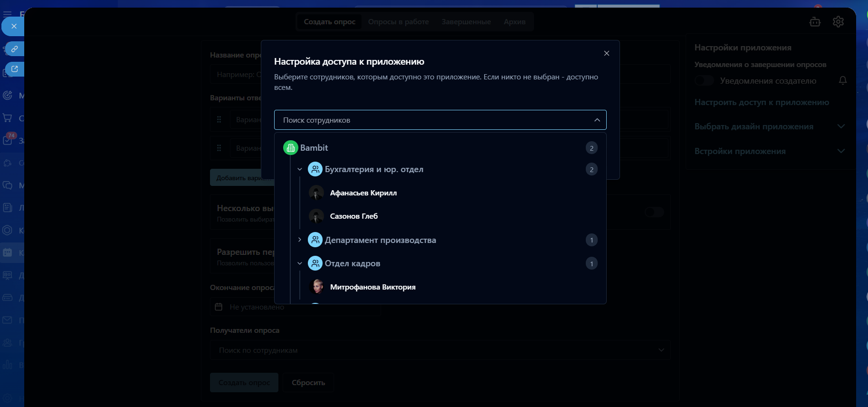The width and height of the screenshot is (868, 407).
Task: Select employee Сазонов Глеб from list
Action: tap(354, 216)
